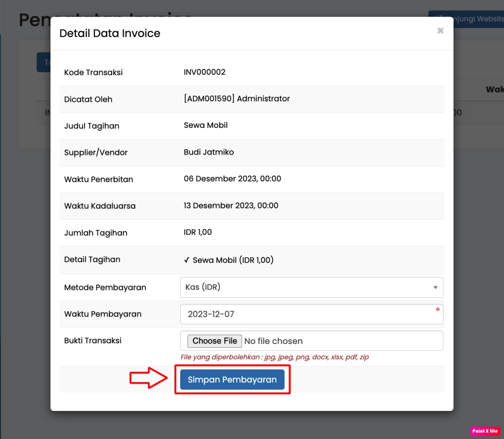Click the expiry date 13 Desember 2023

pos(231,206)
